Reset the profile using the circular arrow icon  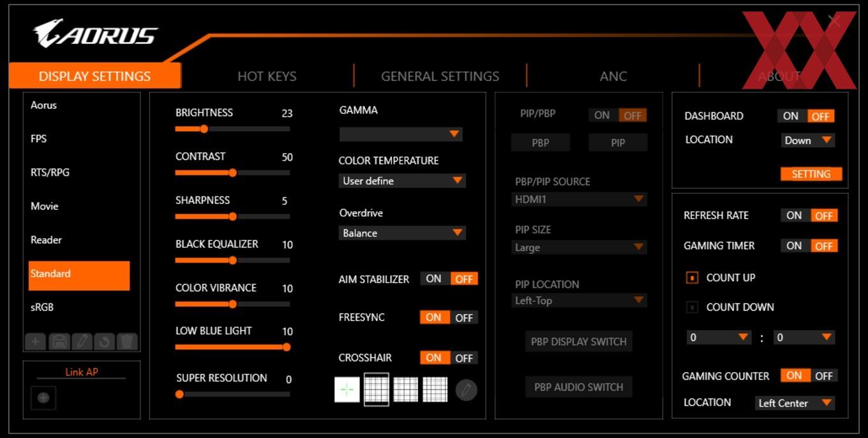pos(105,342)
